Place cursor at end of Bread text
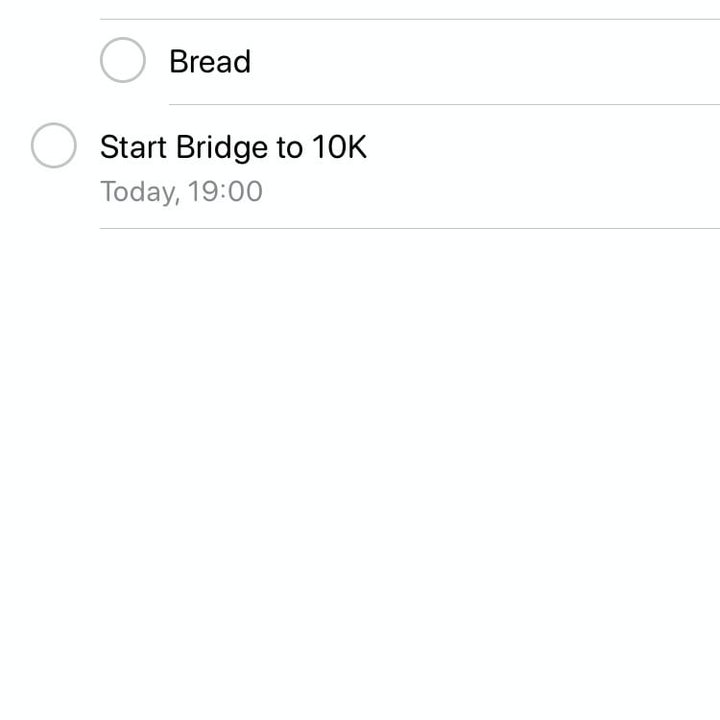 pyautogui.click(x=251, y=62)
